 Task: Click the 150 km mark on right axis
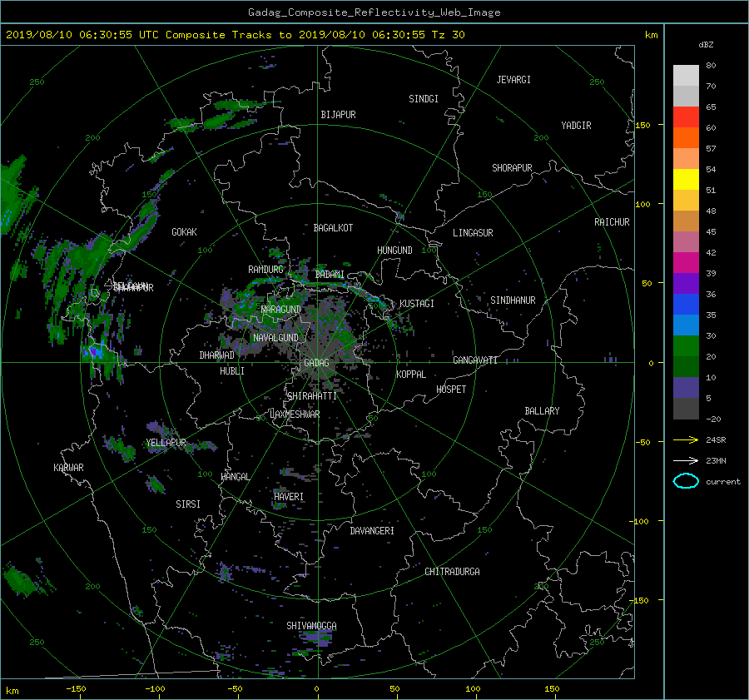pyautogui.click(x=642, y=125)
